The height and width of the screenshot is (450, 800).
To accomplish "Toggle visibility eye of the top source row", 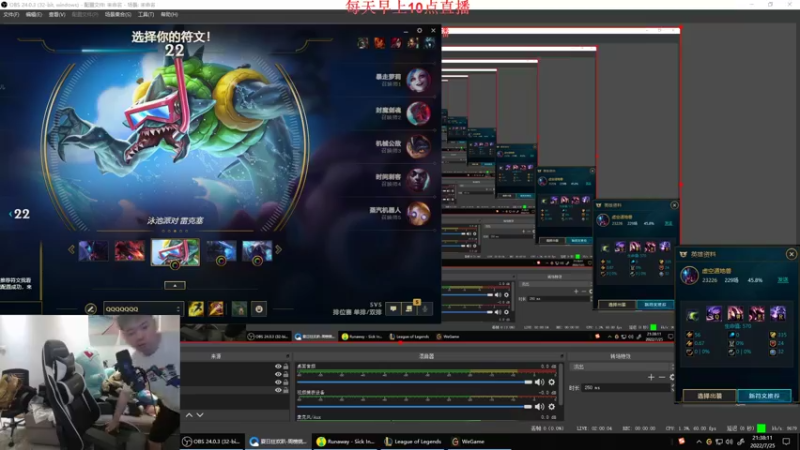I will pos(278,366).
